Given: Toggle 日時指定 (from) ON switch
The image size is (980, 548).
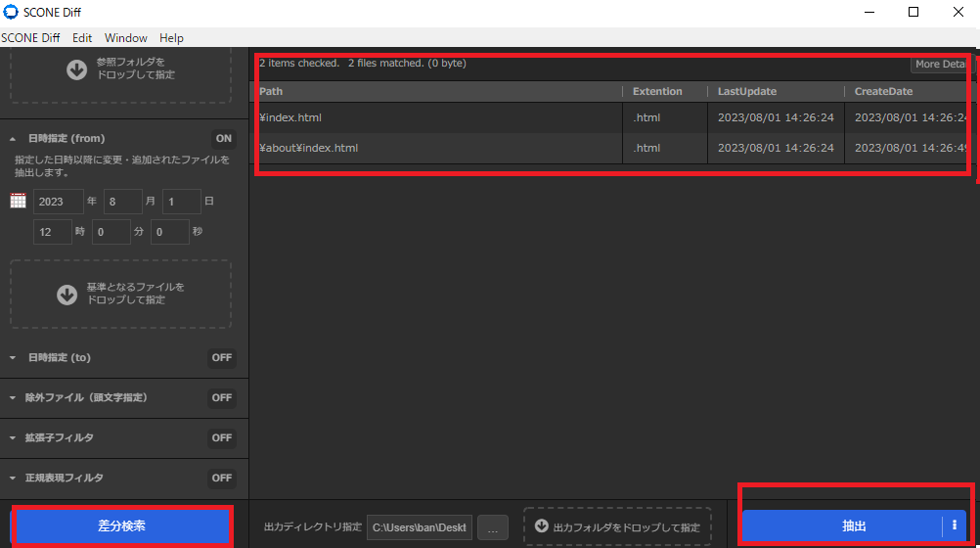Looking at the screenshot, I should click(224, 139).
